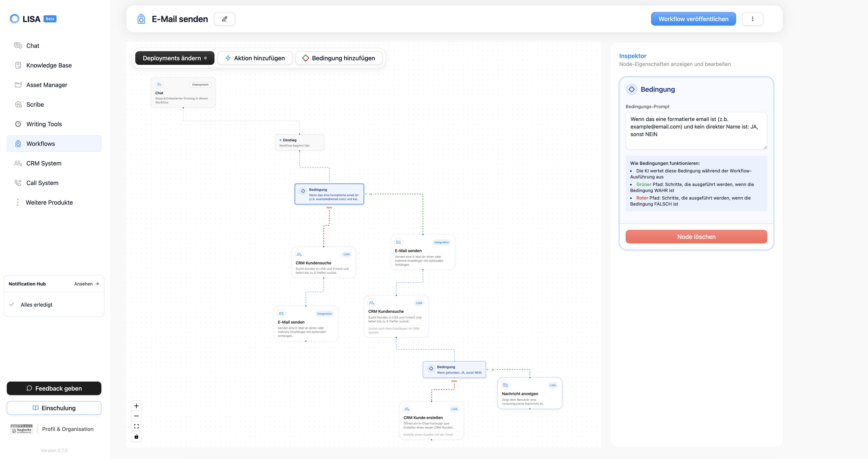Expand Weitere Produkte menu
The height and width of the screenshot is (459, 868).
coord(49,203)
